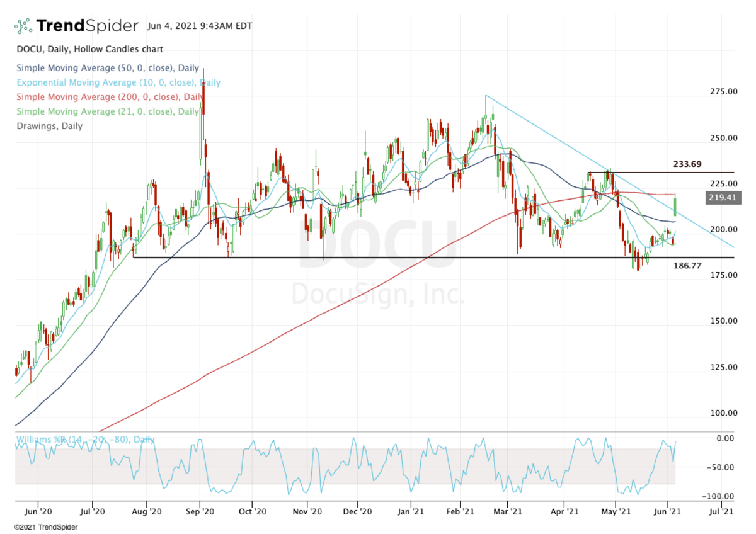The height and width of the screenshot is (534, 756).
Task: Select Exponential Moving Average (10) legend entry
Action: [118, 82]
